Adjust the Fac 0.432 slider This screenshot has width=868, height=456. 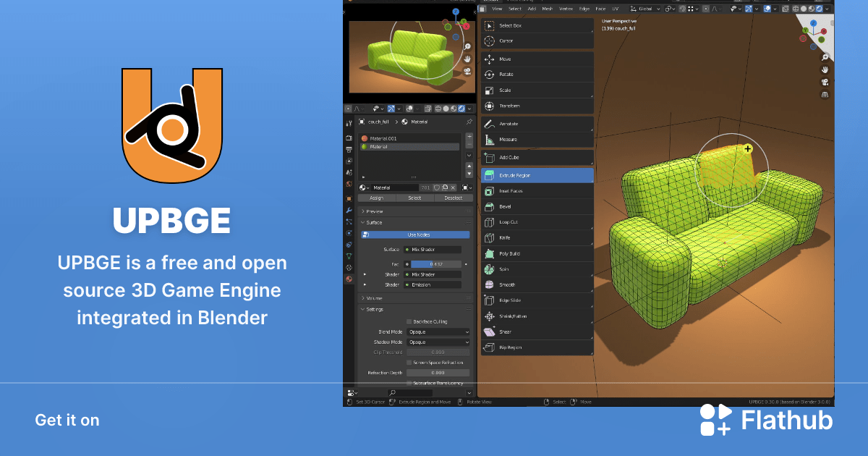click(x=436, y=264)
